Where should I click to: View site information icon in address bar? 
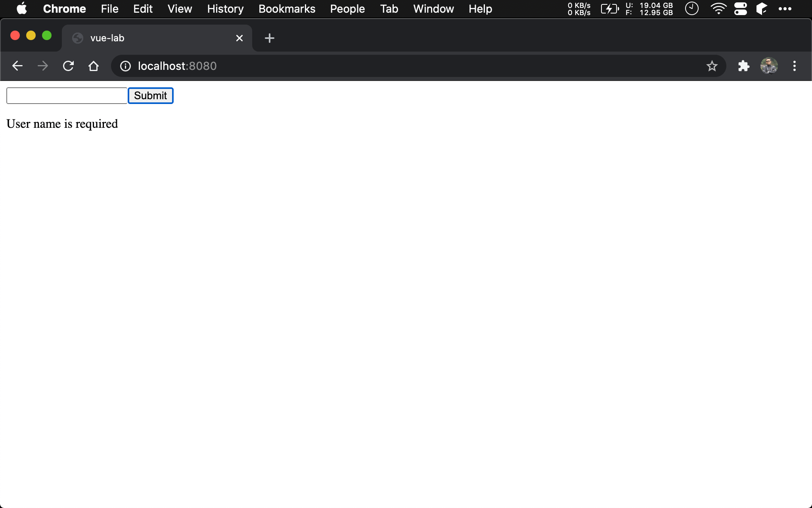click(125, 66)
